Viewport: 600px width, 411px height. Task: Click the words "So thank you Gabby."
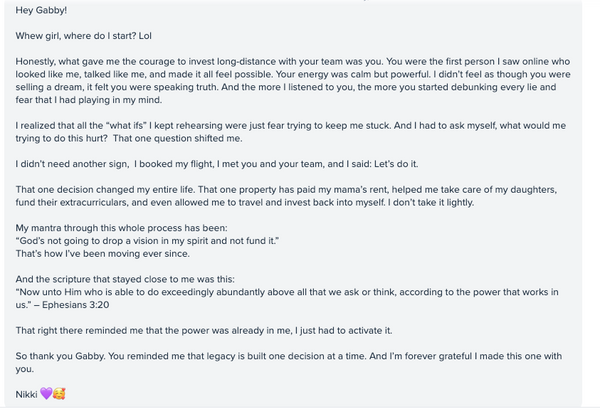(x=60, y=356)
